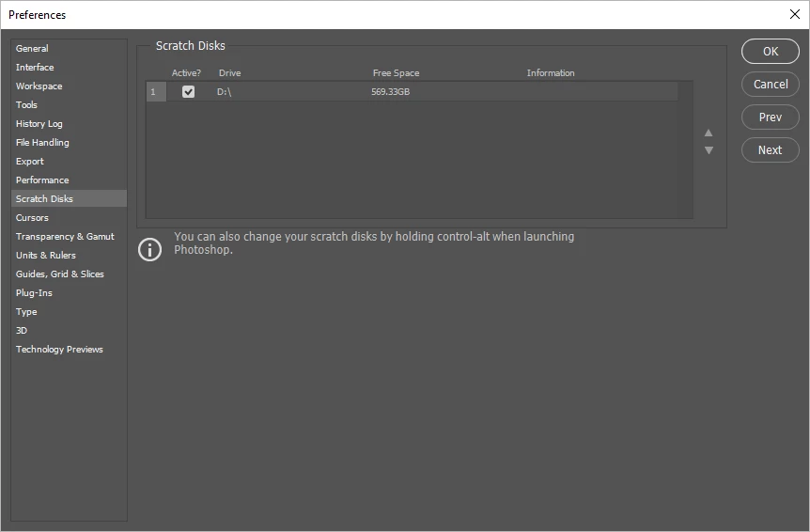Go to previous page with Prev
The height and width of the screenshot is (532, 810).
(x=771, y=117)
